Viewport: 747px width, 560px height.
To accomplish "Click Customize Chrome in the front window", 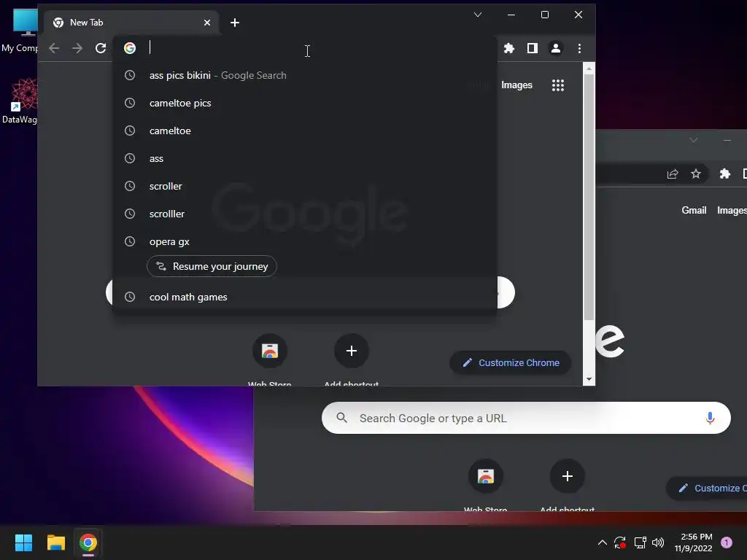I will coord(511,363).
